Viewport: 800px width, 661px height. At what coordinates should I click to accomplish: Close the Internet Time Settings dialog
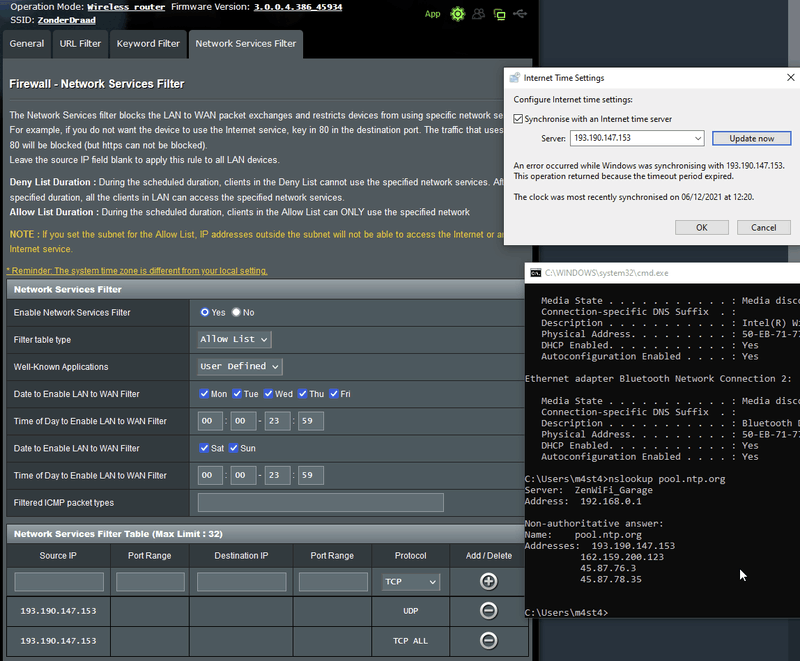pos(790,78)
